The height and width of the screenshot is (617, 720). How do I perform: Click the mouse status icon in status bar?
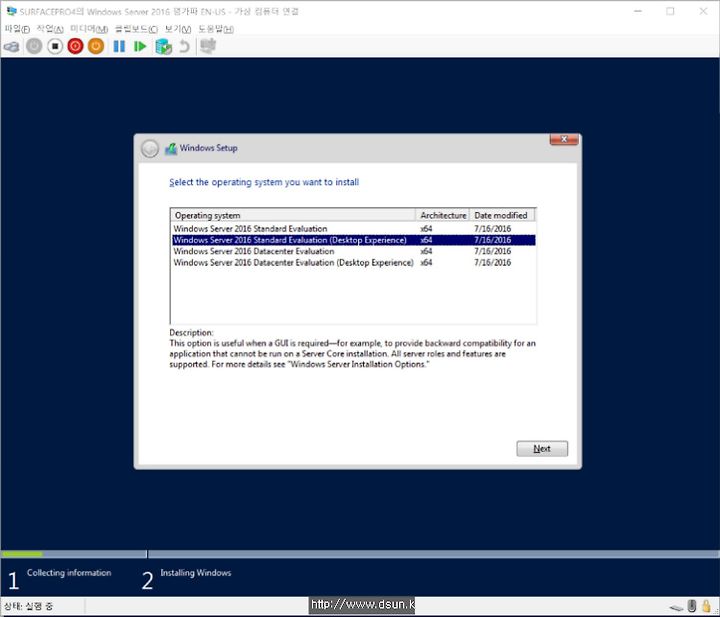tap(692, 606)
